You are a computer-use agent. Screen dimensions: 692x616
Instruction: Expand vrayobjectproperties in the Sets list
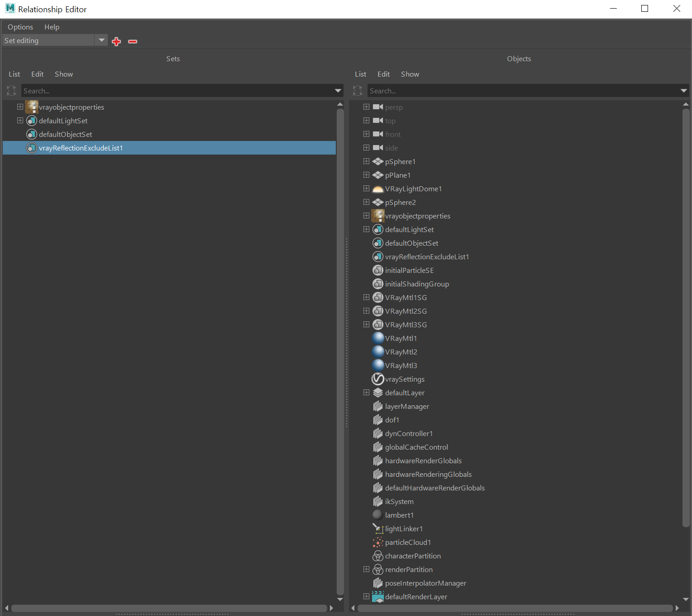point(20,107)
